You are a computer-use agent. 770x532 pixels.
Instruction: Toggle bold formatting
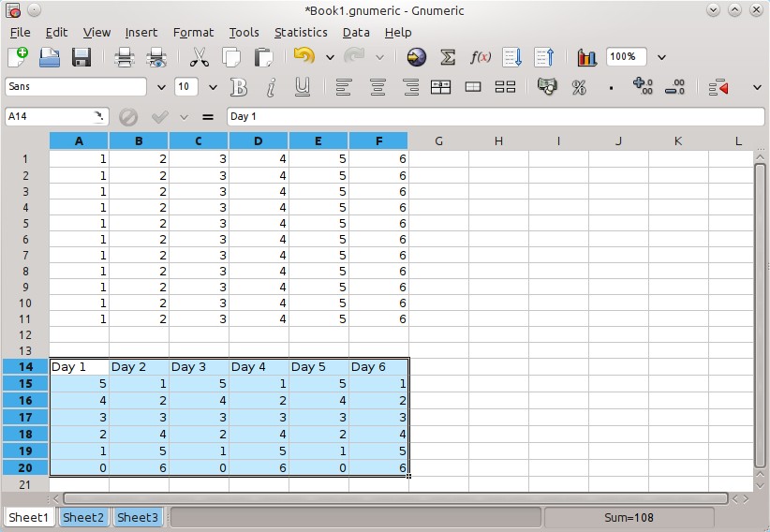click(x=239, y=87)
